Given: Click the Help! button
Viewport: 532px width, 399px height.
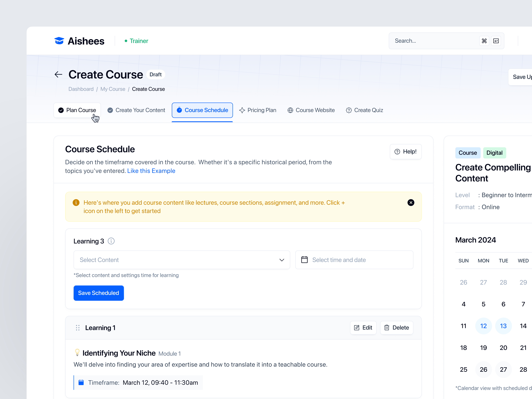Looking at the screenshot, I should [x=406, y=151].
